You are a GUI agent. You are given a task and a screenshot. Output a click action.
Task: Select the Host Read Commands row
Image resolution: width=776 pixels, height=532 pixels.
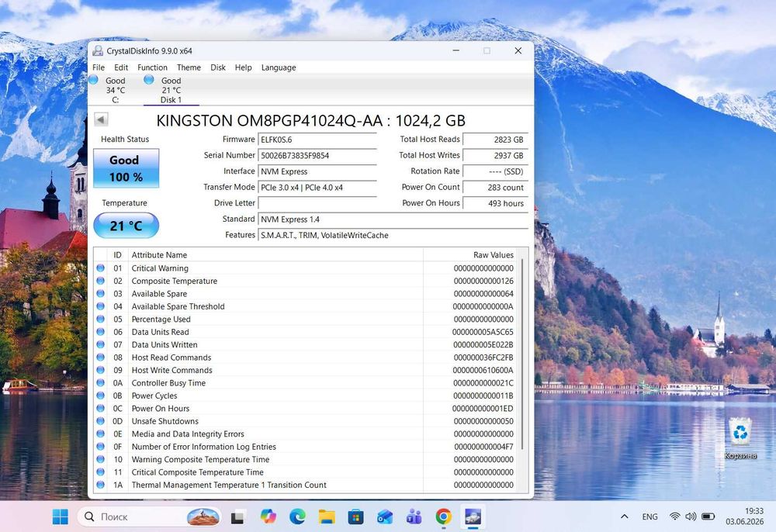tap(305, 358)
